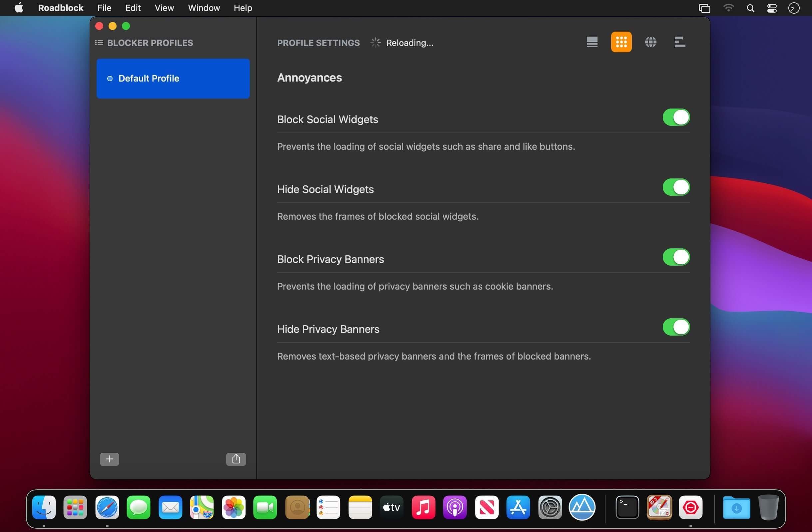
Task: Open Photos from the Dock
Action: click(x=234, y=507)
